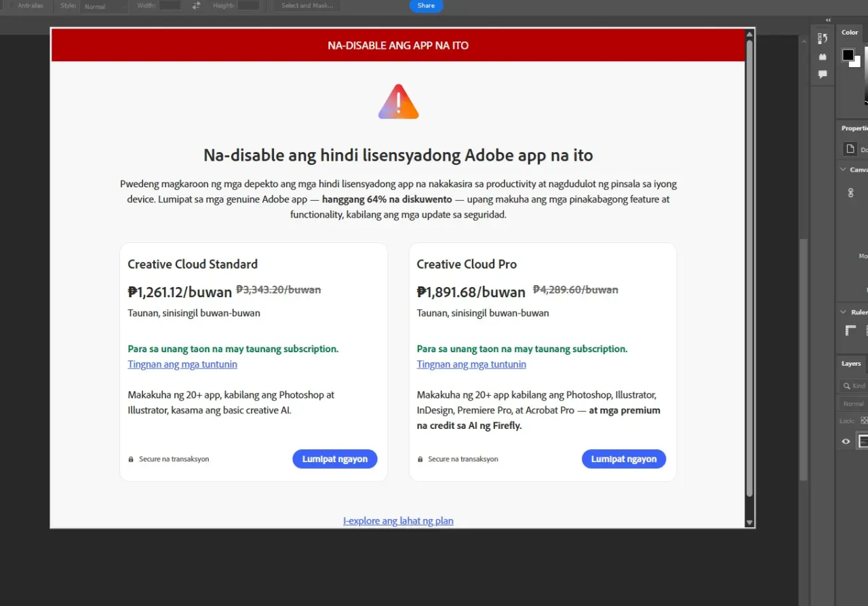
Task: Click the up arrow of dialog scrollbar
Action: pos(749,34)
